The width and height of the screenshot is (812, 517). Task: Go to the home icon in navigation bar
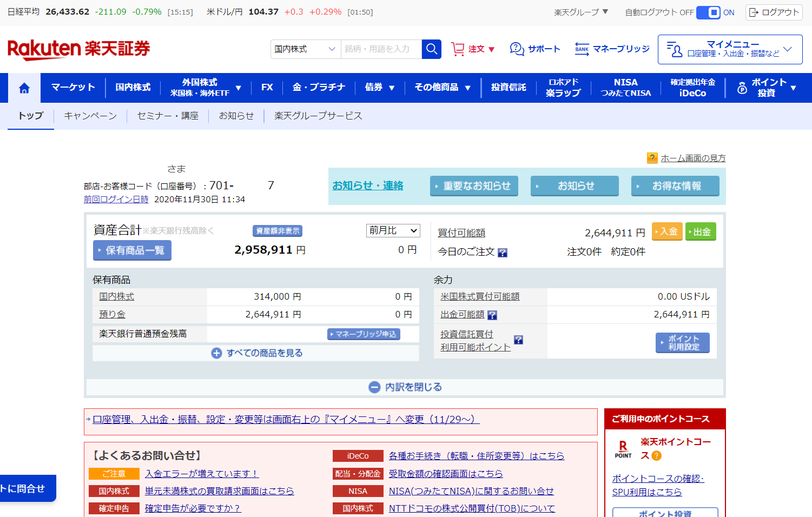point(24,88)
